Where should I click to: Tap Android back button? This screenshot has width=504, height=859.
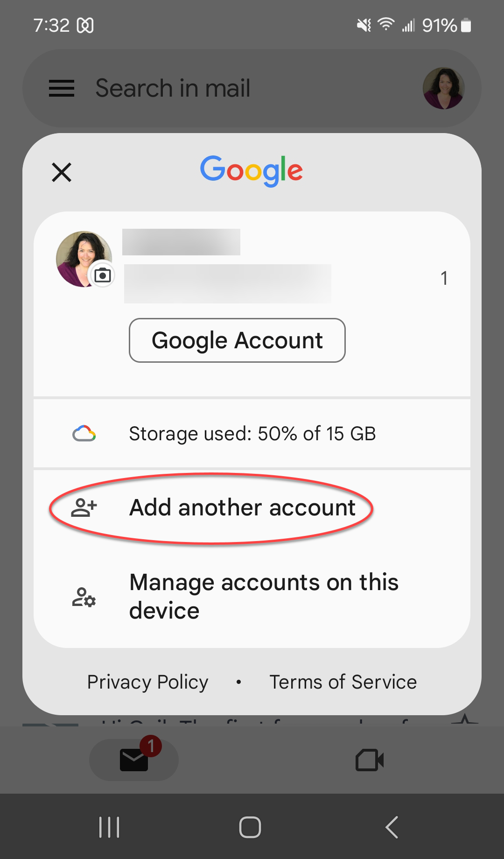(392, 827)
